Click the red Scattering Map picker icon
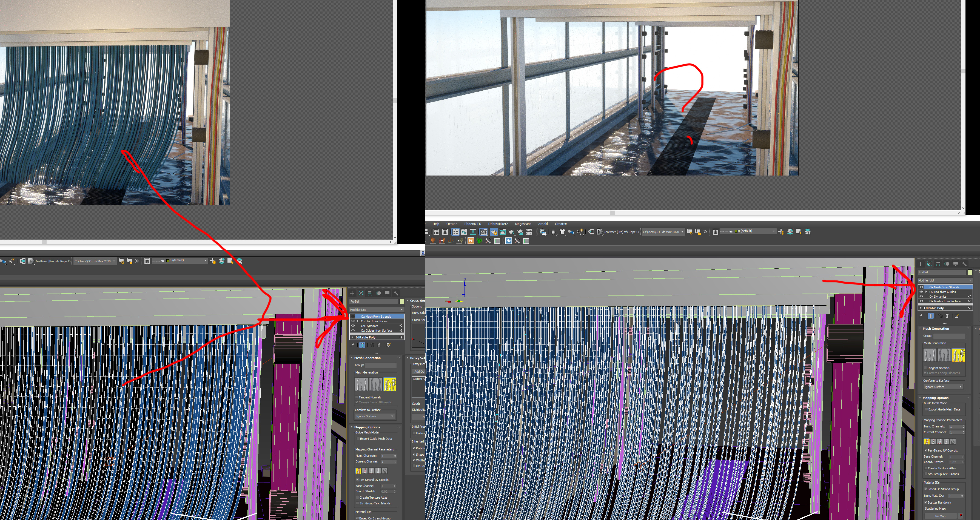This screenshot has width=980, height=520. pyautogui.click(x=961, y=516)
